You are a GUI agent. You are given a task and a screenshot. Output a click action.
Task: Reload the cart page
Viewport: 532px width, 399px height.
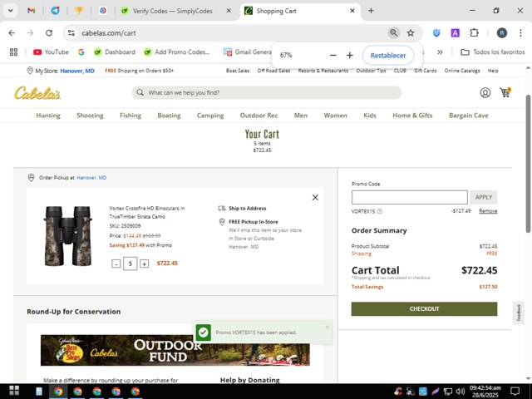click(49, 33)
